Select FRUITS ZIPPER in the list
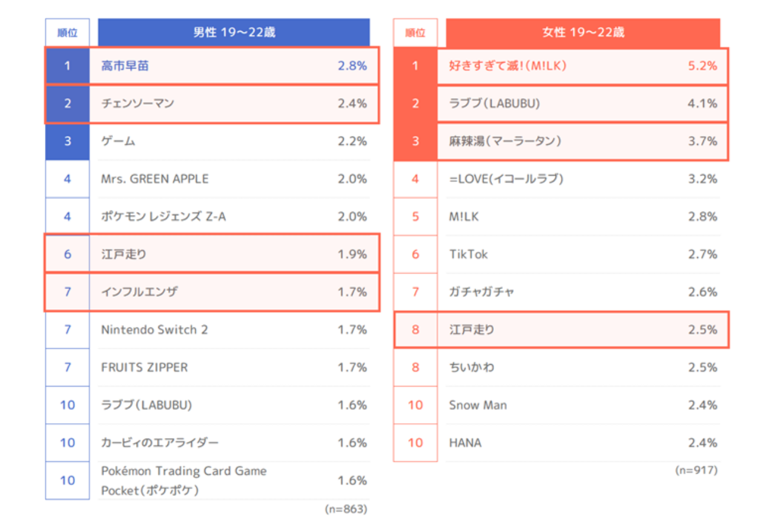The image size is (769, 532). click(144, 367)
